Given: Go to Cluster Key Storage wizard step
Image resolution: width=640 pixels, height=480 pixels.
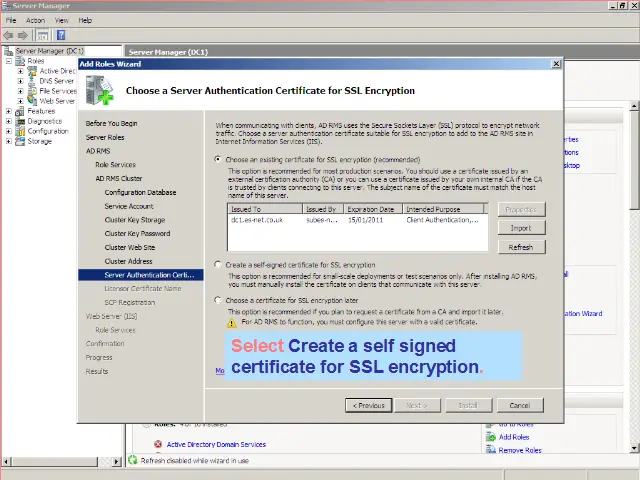Looking at the screenshot, I should 135,220.
